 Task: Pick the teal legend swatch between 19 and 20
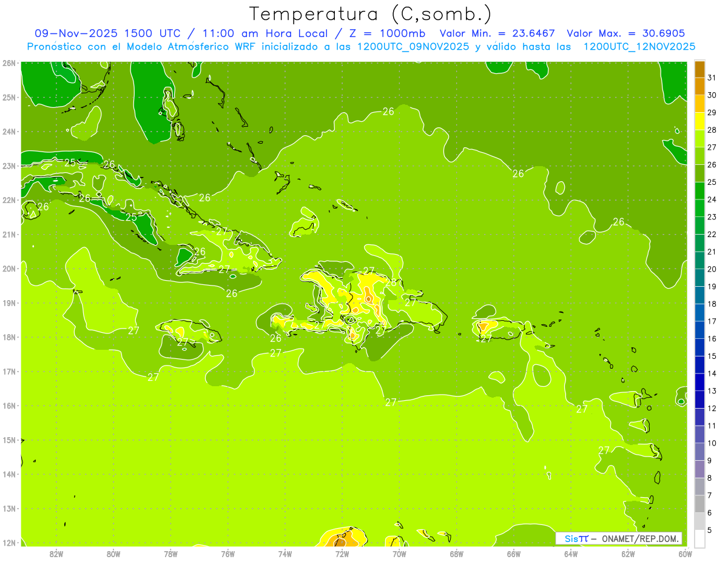[x=699, y=278]
